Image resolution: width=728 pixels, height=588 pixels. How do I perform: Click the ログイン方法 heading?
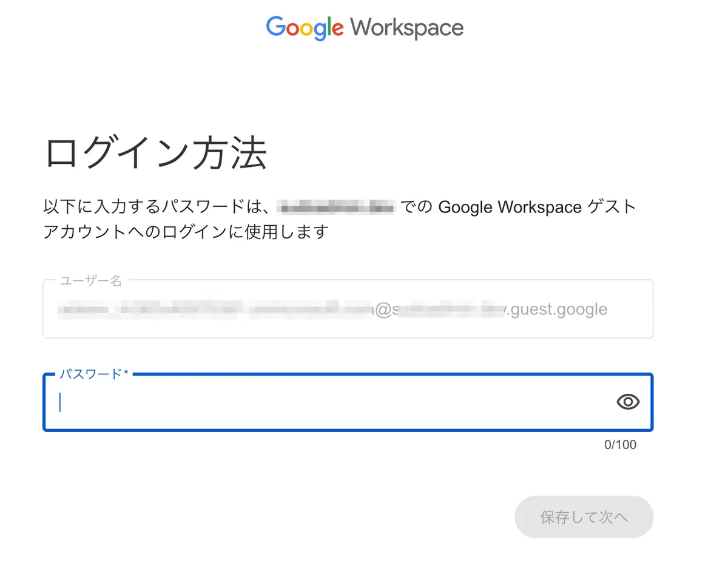tap(155, 154)
